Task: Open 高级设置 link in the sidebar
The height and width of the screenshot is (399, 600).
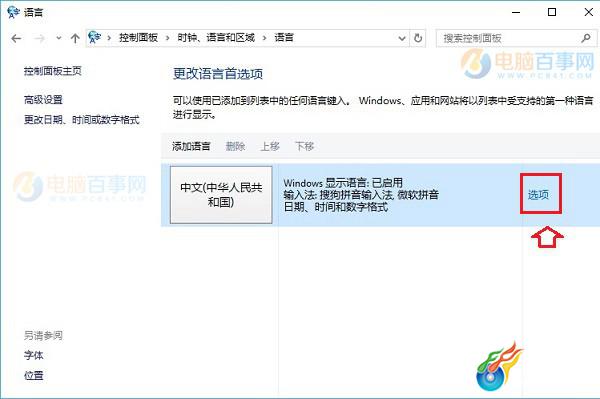Action: (43, 100)
